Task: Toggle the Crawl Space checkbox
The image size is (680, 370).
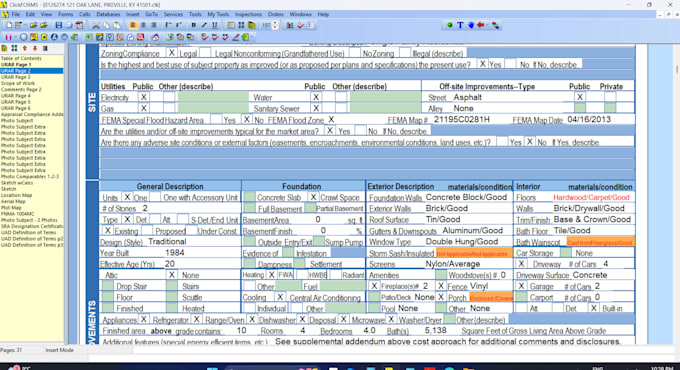Action: [x=313, y=197]
